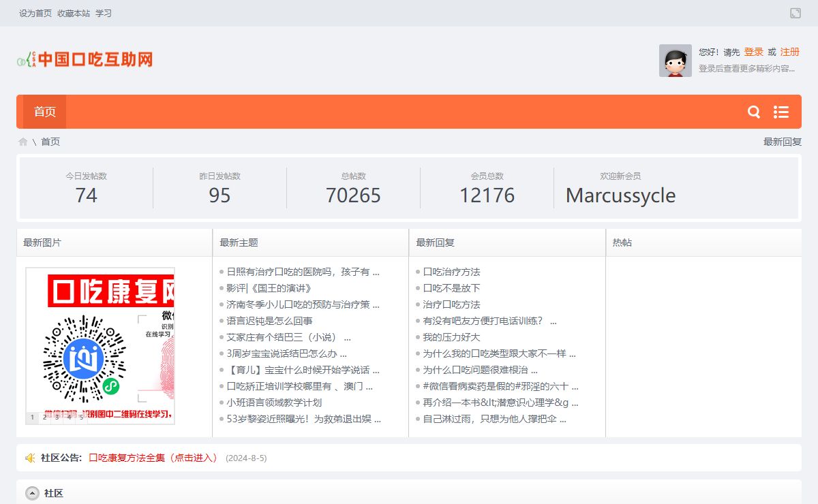
Task: Open reply 为什么口吃问题很难根治
Action: (x=481, y=370)
